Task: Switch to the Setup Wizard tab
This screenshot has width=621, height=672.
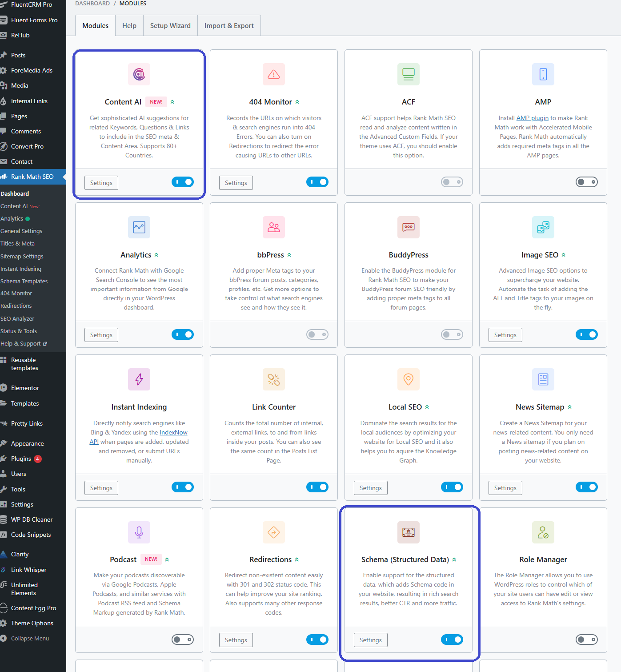Action: click(x=170, y=25)
